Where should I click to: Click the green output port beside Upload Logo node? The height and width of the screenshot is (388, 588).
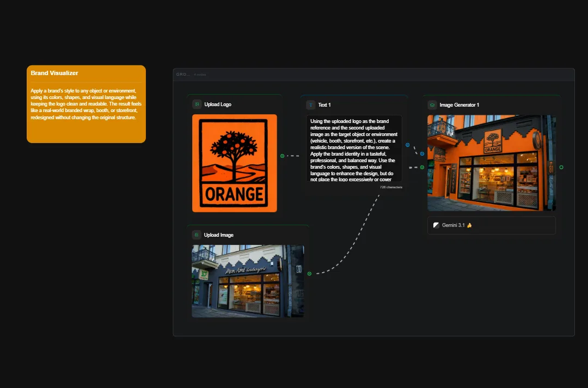(282, 156)
